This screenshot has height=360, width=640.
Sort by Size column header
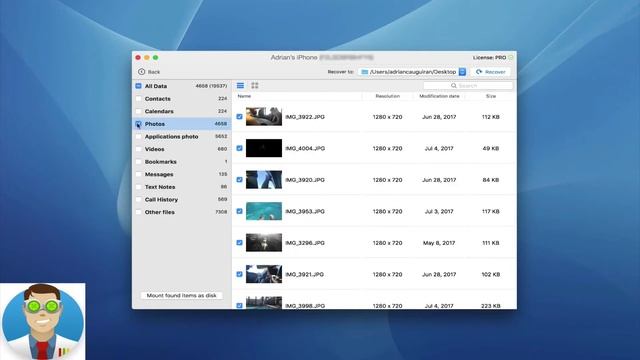491,96
